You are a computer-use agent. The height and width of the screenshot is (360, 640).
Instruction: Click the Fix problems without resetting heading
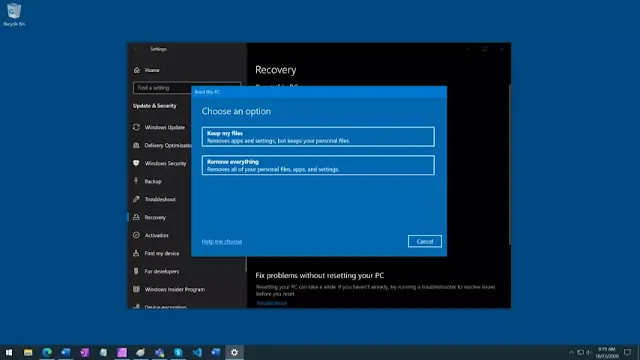pos(320,276)
